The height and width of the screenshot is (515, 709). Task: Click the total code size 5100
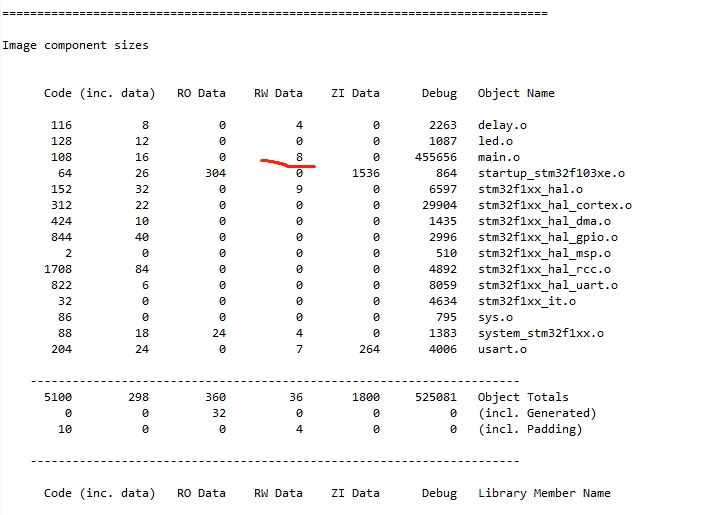[58, 397]
